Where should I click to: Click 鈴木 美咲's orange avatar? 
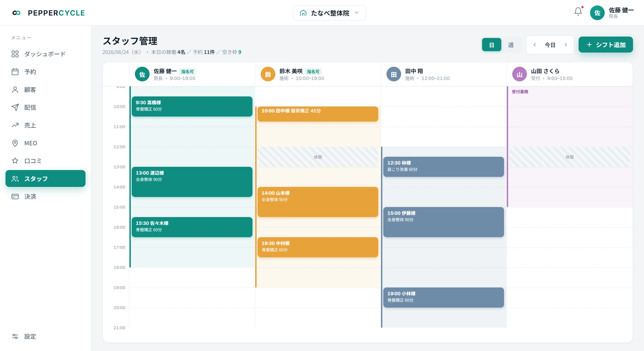(268, 74)
